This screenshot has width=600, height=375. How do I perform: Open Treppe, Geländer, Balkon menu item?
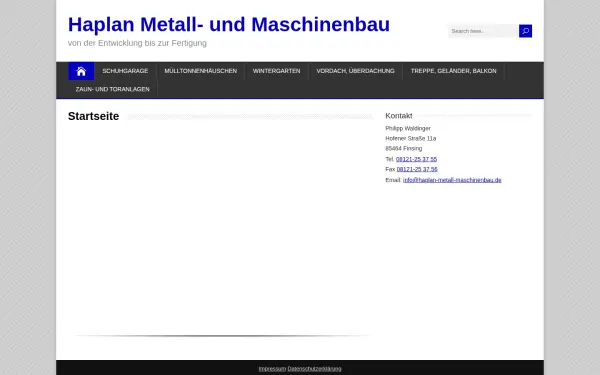click(453, 71)
